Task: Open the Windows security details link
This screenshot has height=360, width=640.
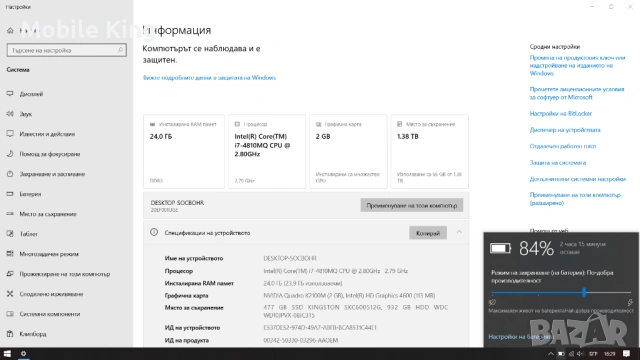Action: 209,78
